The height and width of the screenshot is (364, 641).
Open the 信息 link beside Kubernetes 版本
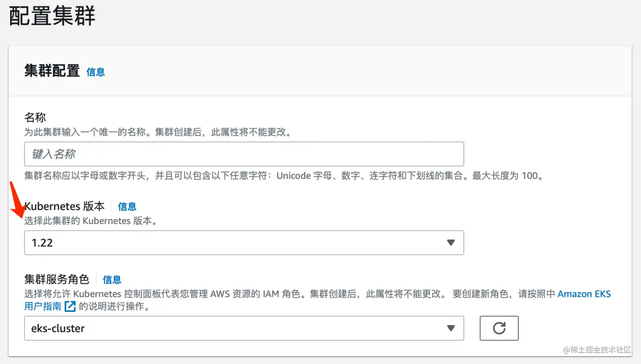click(x=127, y=207)
